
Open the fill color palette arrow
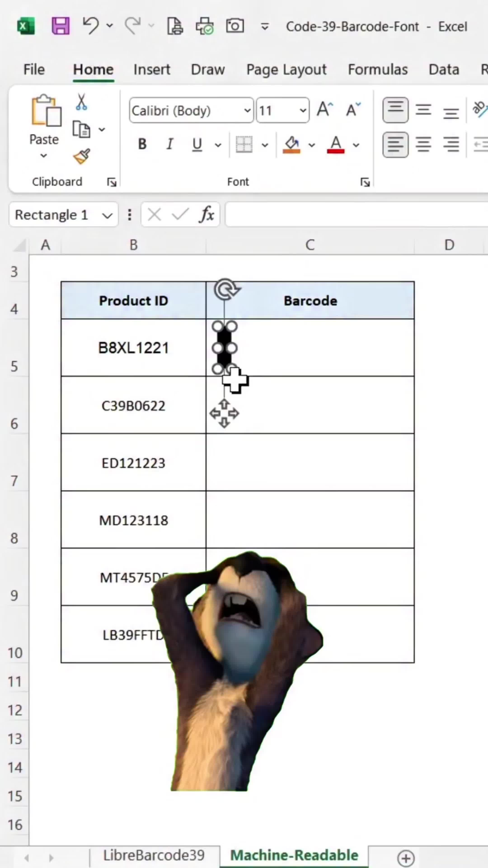point(312,145)
